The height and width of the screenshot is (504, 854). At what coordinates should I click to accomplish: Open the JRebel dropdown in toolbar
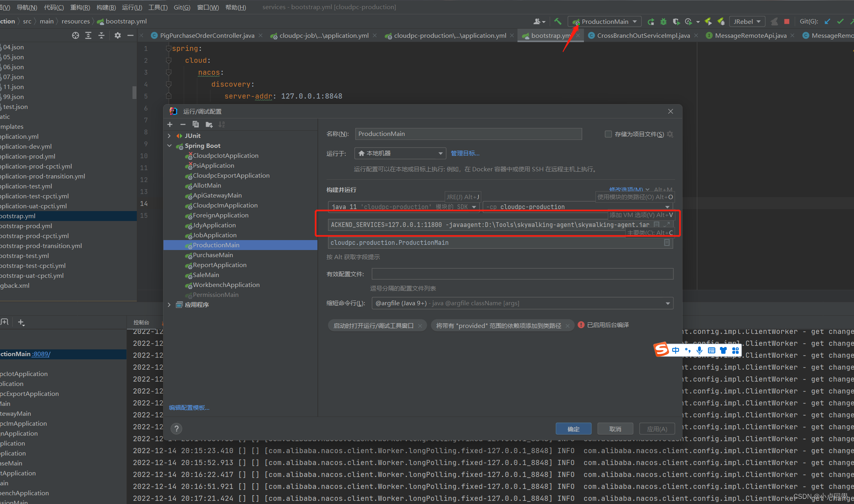pos(747,21)
